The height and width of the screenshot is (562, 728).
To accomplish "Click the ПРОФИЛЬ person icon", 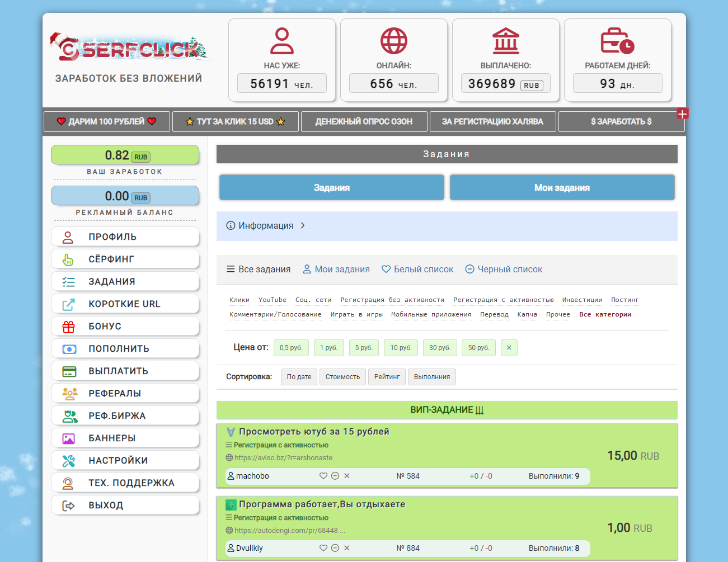I will pyautogui.click(x=68, y=237).
